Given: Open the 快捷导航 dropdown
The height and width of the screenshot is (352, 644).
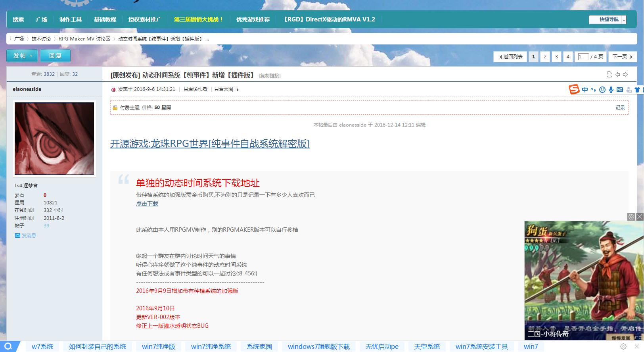Looking at the screenshot, I should click(608, 19).
